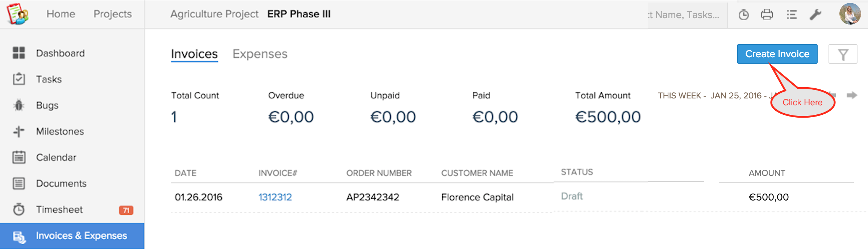Screen dimensions: 868x249
Task: Open Dashboard from the sidebar
Action: (60, 53)
